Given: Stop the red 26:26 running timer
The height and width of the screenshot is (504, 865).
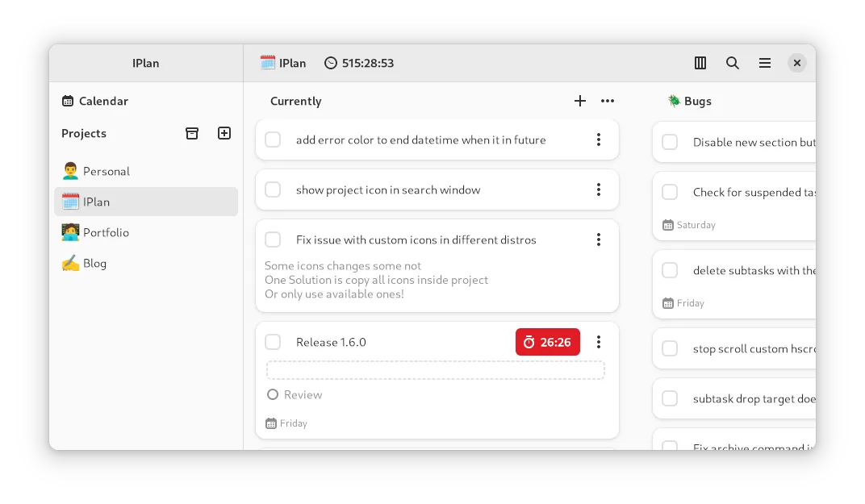Looking at the screenshot, I should pyautogui.click(x=547, y=342).
